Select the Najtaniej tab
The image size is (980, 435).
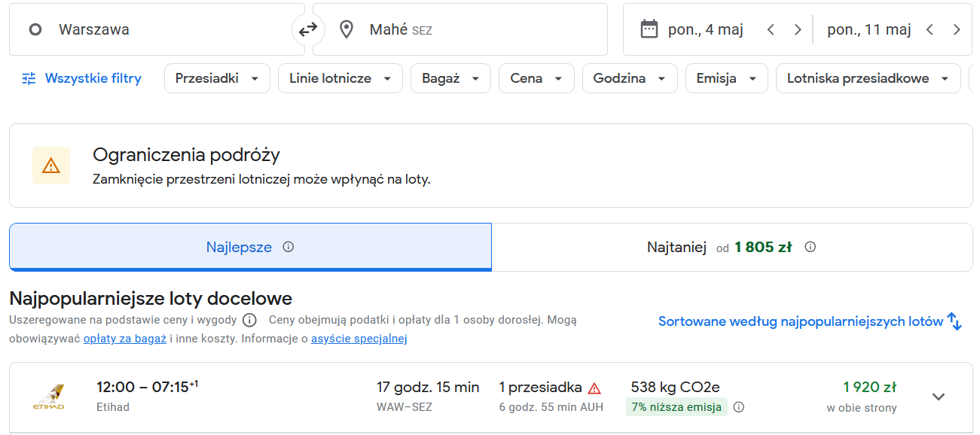click(731, 247)
